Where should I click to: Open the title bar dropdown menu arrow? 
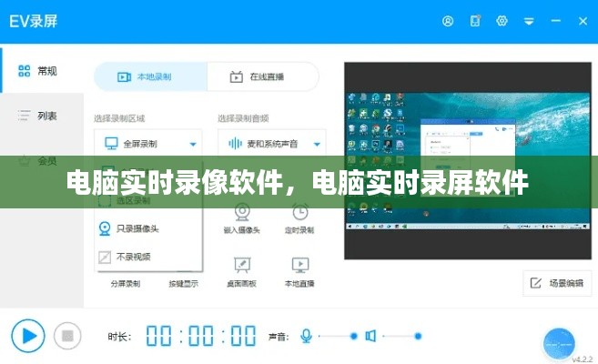click(529, 21)
